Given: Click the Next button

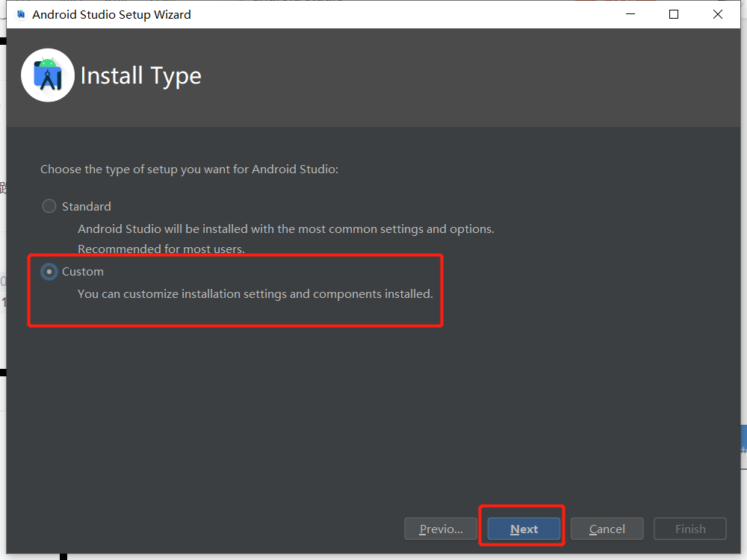Looking at the screenshot, I should (524, 529).
